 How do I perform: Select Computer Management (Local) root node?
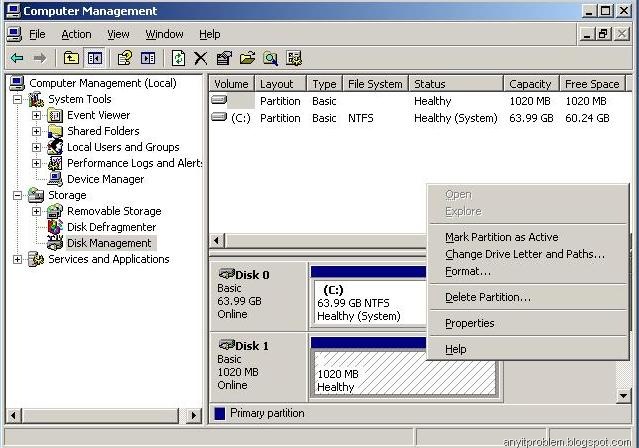tap(103, 83)
